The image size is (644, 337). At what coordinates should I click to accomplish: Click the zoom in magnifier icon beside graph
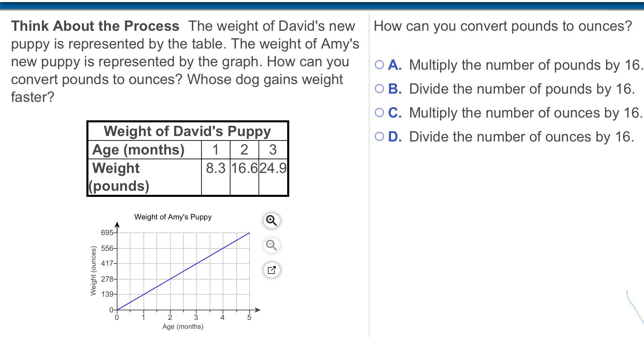point(271,220)
